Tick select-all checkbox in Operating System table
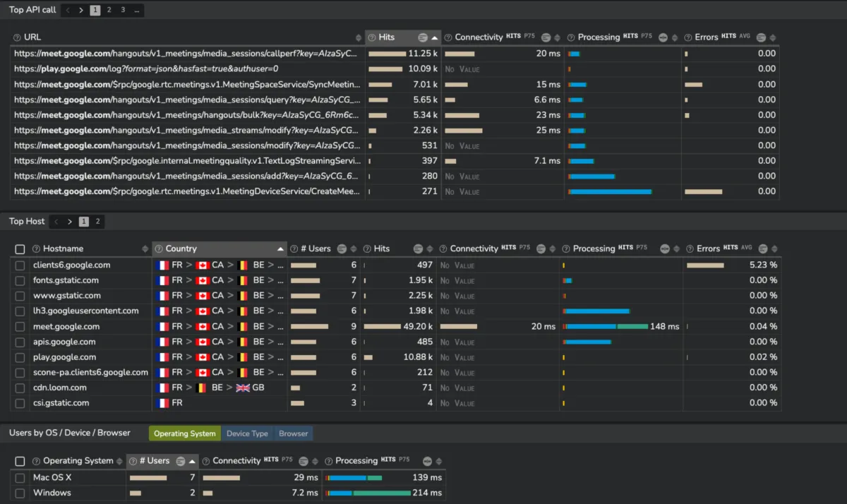The width and height of the screenshot is (847, 504). click(x=20, y=461)
